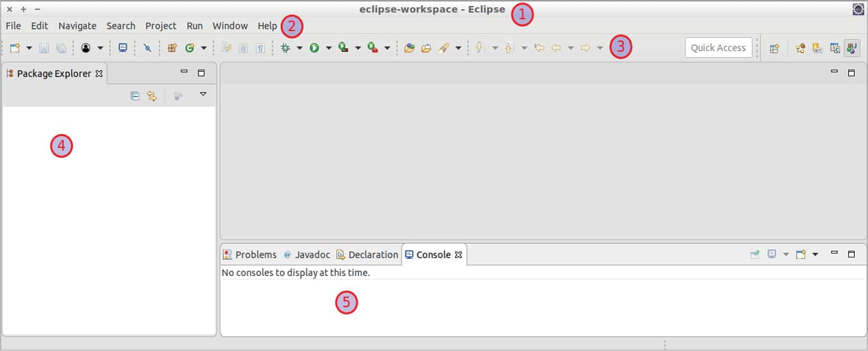
Task: Expand the New Java Class dropdown arrow
Action: point(204,48)
